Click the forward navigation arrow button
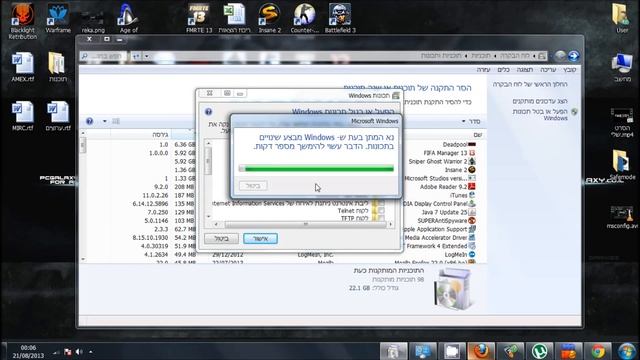Viewport: 640px width, 360px height. point(560,56)
